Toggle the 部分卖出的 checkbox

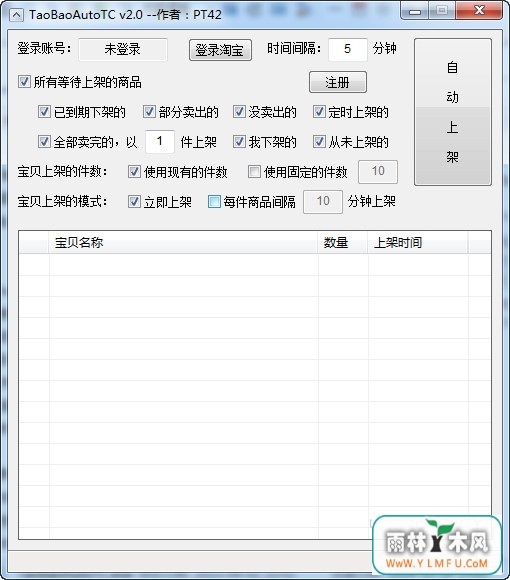pos(149,112)
